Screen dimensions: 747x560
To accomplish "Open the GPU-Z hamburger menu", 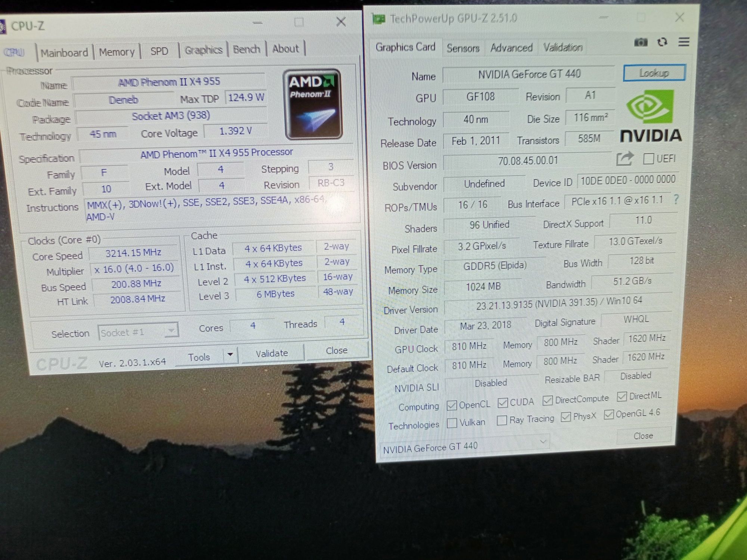I will coord(684,41).
